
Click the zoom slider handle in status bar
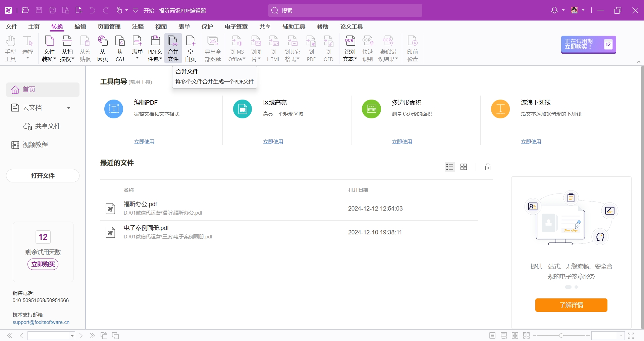tap(561, 336)
